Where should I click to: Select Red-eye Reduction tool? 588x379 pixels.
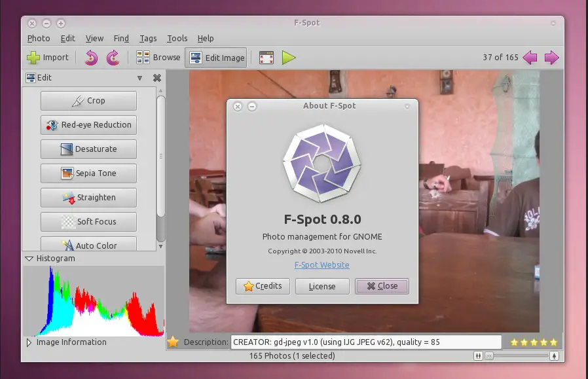click(88, 125)
